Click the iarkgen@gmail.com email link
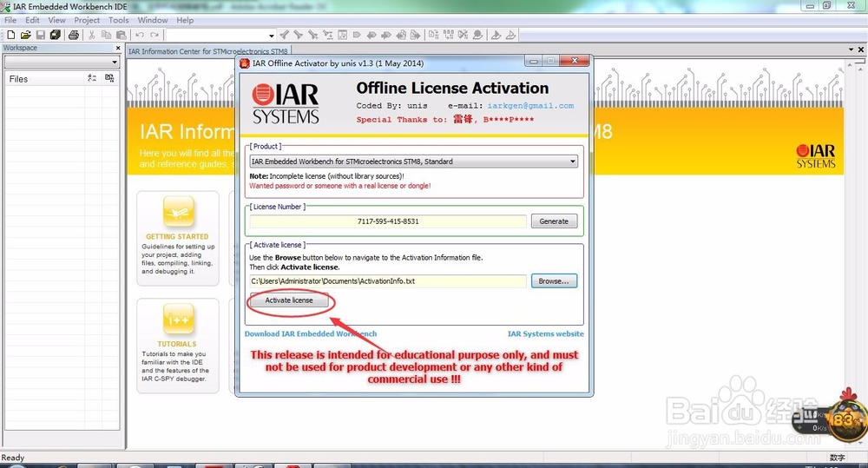This screenshot has height=468, width=868. [530, 106]
